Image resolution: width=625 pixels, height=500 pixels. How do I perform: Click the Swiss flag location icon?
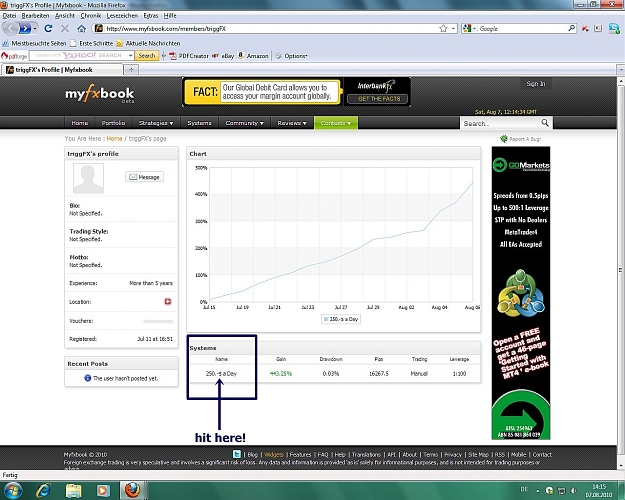pyautogui.click(x=168, y=301)
